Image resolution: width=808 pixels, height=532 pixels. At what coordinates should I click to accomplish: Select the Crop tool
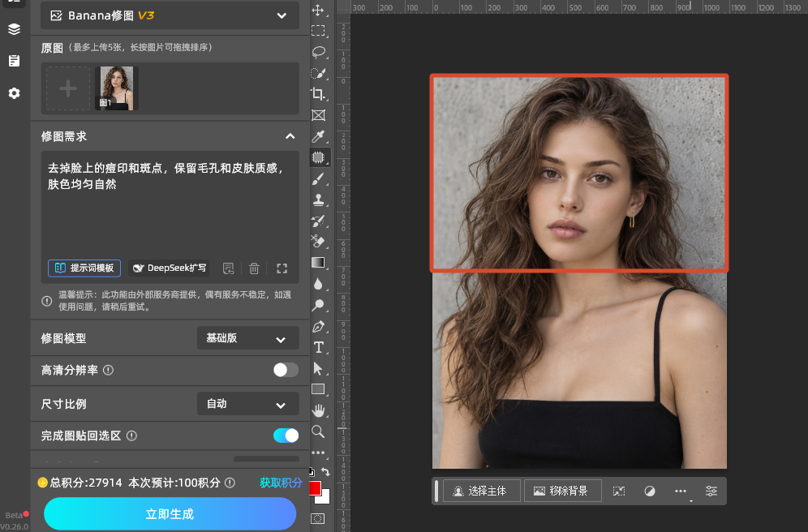point(319,94)
